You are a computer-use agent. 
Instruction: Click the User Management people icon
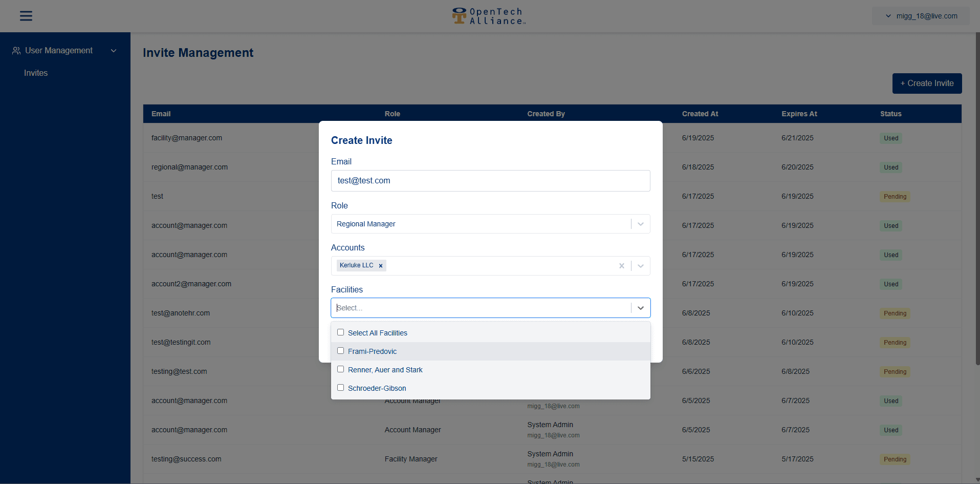(16, 51)
